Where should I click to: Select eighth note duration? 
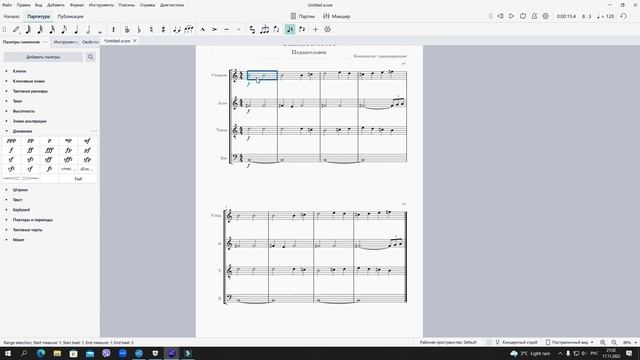[x=64, y=29]
